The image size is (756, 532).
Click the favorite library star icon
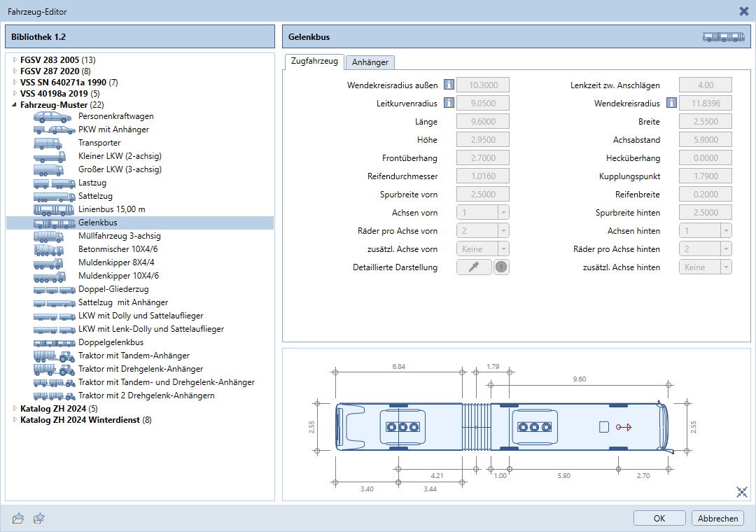[39, 518]
